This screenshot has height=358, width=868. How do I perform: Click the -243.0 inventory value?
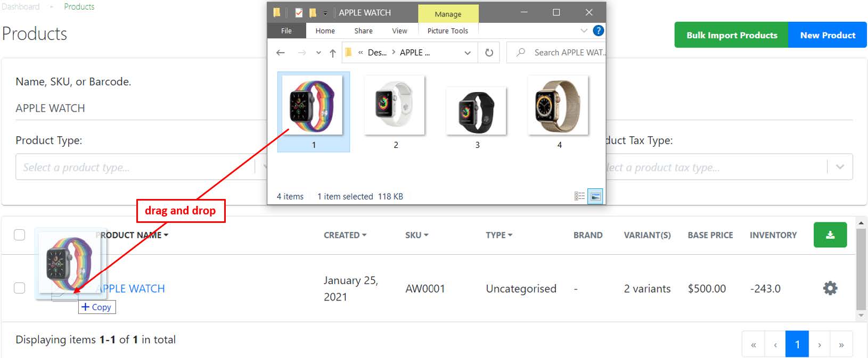[765, 289]
